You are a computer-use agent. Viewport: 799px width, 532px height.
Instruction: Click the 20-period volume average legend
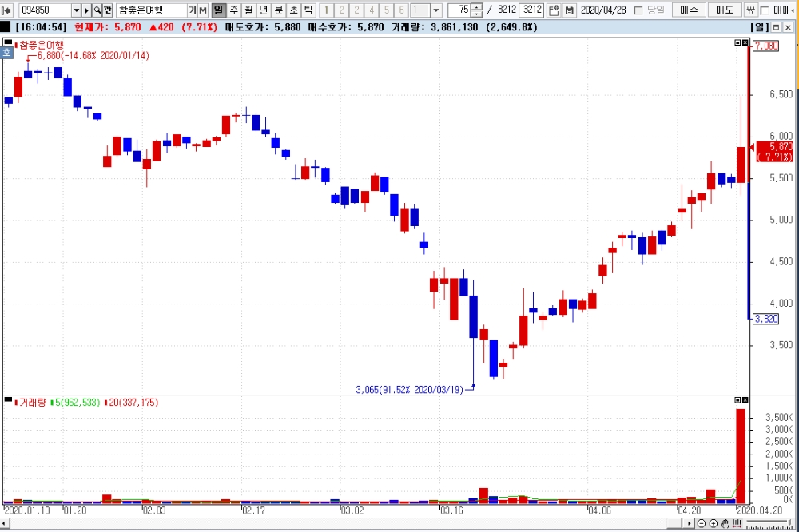coord(132,403)
